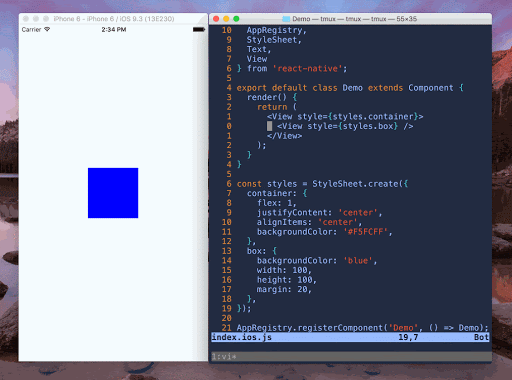This screenshot has height=380, width=512.
Task: Click the Wi-Fi icon in simulator status bar
Action: 47,29
